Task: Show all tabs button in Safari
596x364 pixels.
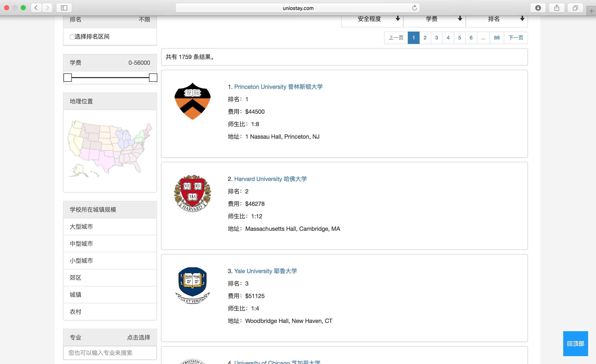Action: [575, 8]
